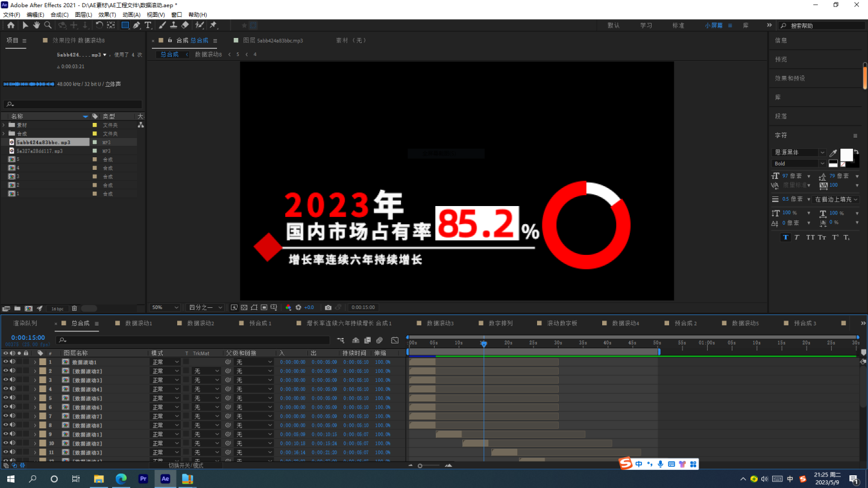Select the Roto Brush tool
The height and width of the screenshot is (488, 868).
click(x=200, y=25)
